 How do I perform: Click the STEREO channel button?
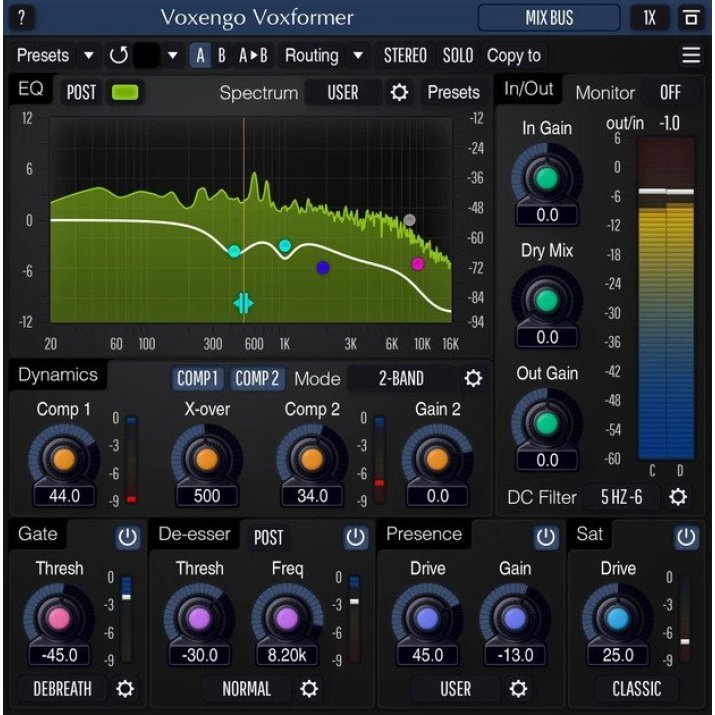coord(405,56)
